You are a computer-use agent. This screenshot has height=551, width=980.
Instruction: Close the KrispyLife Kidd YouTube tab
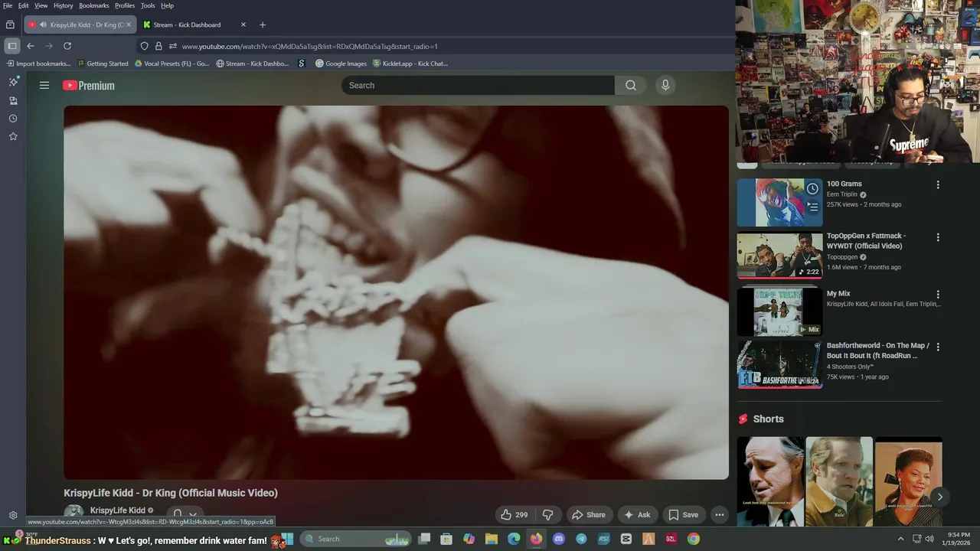(129, 24)
